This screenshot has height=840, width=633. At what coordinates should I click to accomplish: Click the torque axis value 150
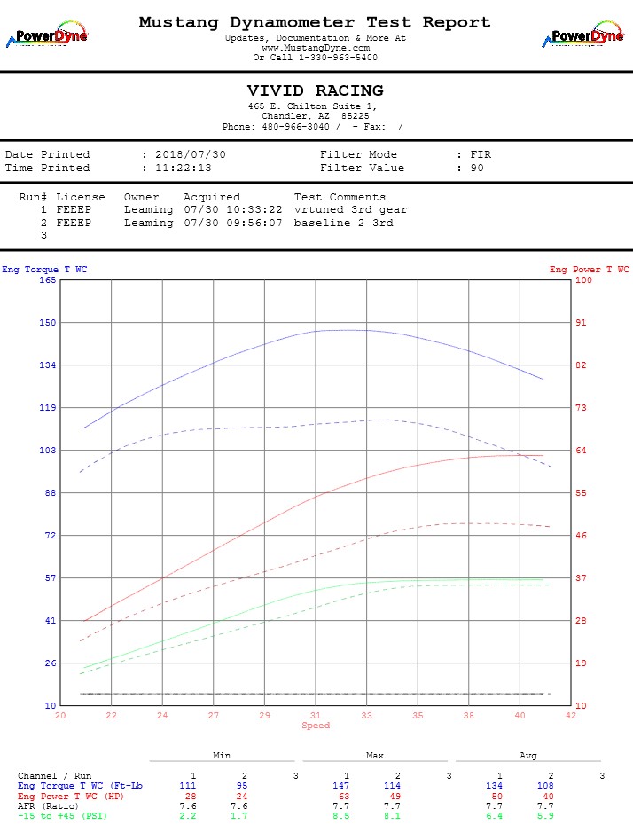[x=47, y=323]
